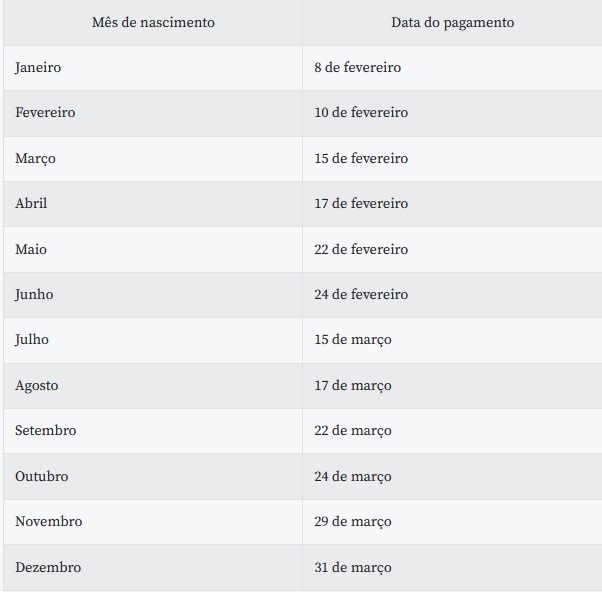Image resolution: width=602 pixels, height=592 pixels.
Task: Select the Agosto row label
Action: [37, 385]
